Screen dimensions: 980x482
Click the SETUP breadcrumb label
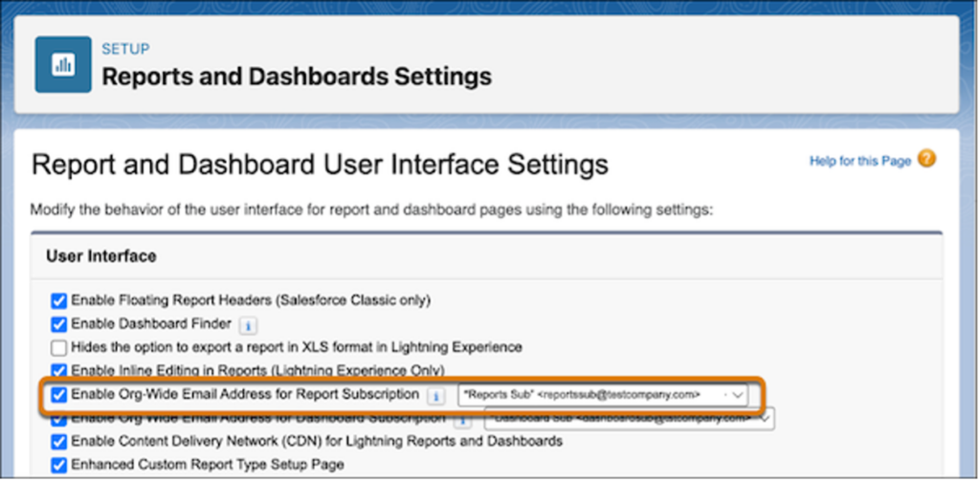125,50
